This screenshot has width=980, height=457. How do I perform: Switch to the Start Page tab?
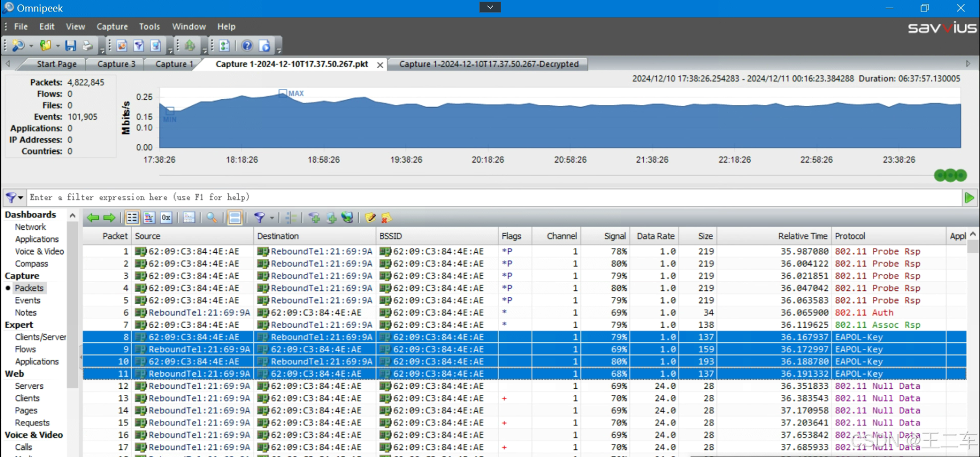tap(56, 64)
